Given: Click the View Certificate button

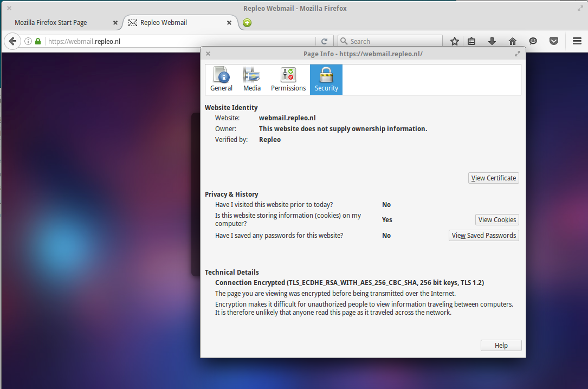Looking at the screenshot, I should pos(494,178).
